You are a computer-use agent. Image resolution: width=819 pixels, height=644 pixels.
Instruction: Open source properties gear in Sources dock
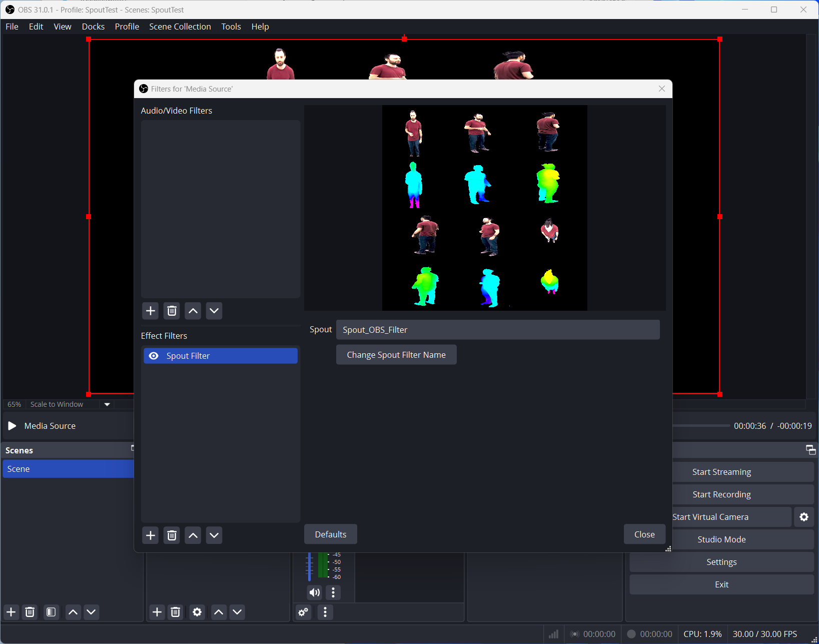[197, 612]
